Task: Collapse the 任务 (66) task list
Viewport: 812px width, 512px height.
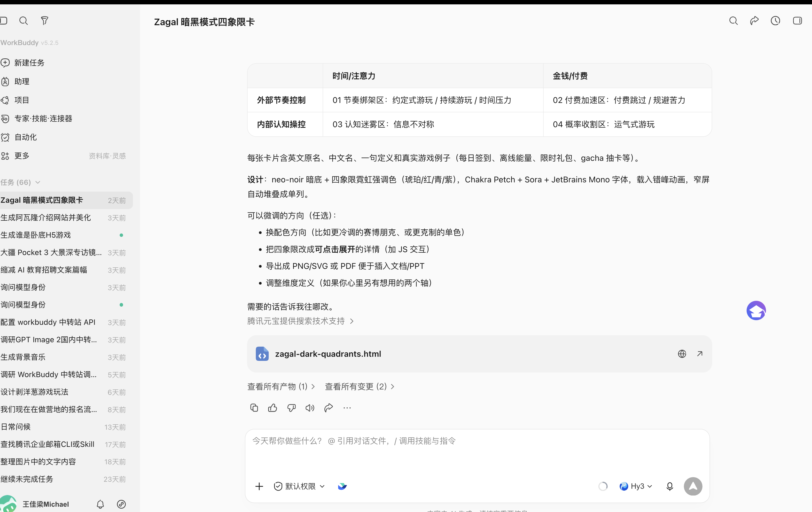Action: [x=38, y=182]
